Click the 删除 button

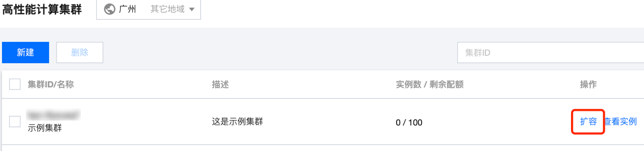point(80,53)
